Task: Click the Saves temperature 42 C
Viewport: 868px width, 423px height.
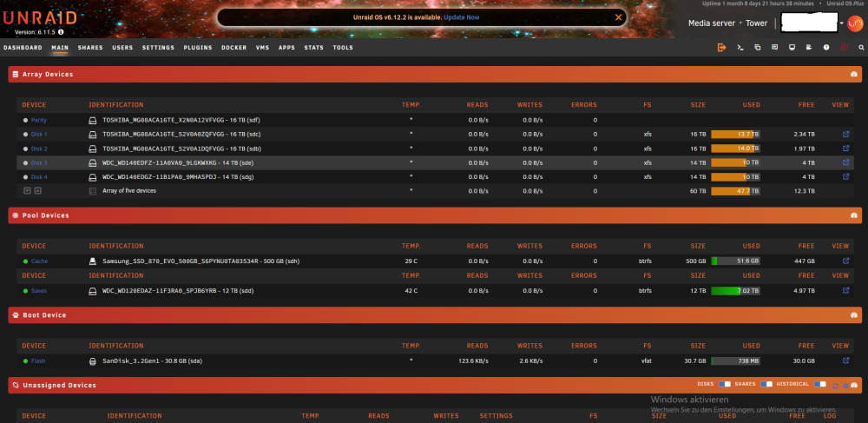Action: pyautogui.click(x=411, y=291)
